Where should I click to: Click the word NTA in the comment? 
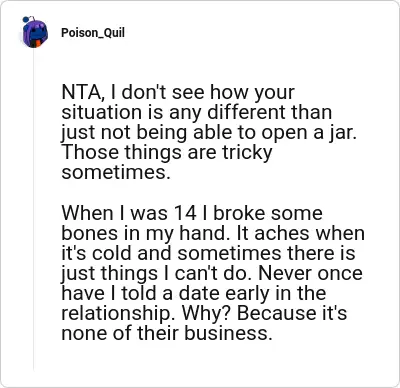pyautogui.click(x=81, y=92)
